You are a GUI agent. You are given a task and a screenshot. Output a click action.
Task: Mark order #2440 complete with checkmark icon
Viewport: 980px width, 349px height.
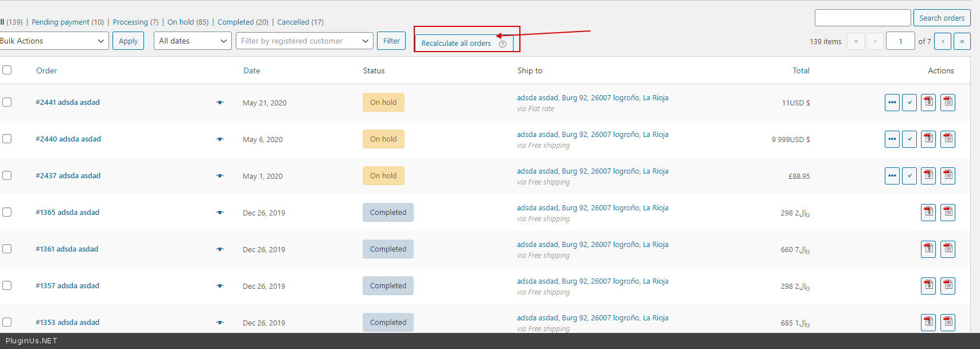coord(909,139)
